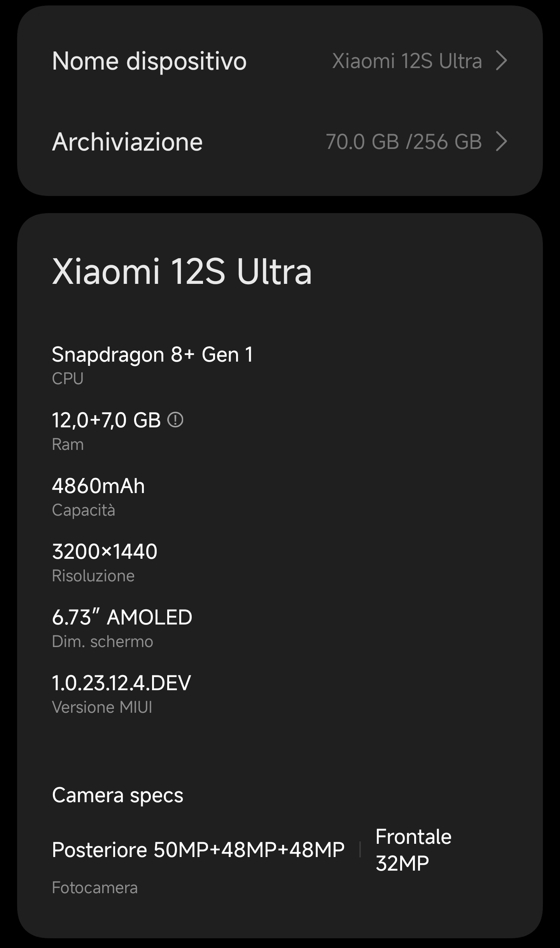Select the 6.73″ AMOLED screen size
This screenshot has height=948, width=560.
(122, 617)
